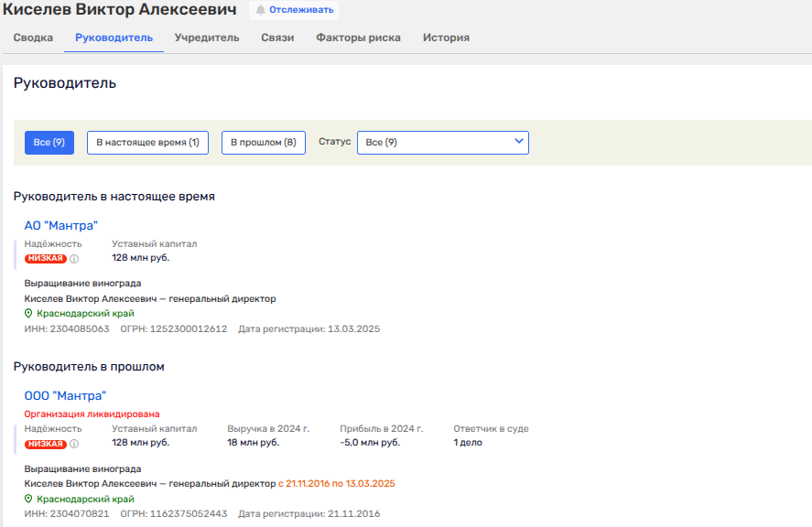Go to the Учредитель tab
812x527 pixels.
(x=207, y=38)
